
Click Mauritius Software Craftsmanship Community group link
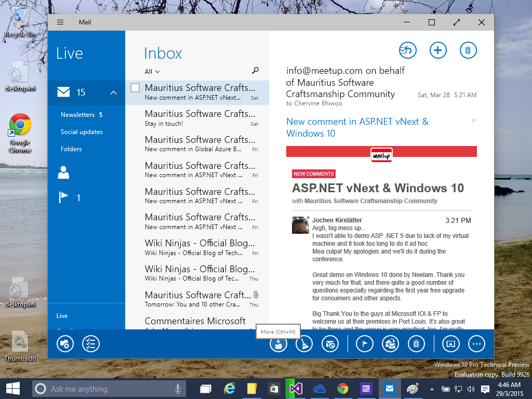[370, 201]
